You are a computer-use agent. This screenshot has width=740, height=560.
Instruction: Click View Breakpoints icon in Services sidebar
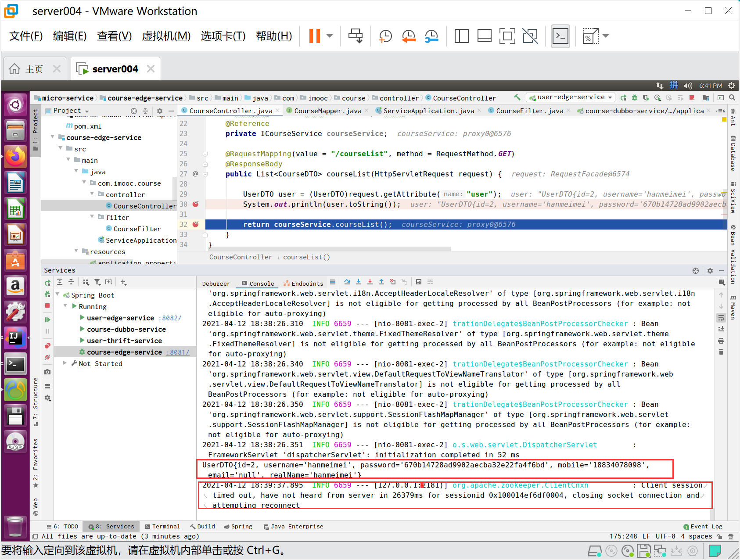(47, 345)
